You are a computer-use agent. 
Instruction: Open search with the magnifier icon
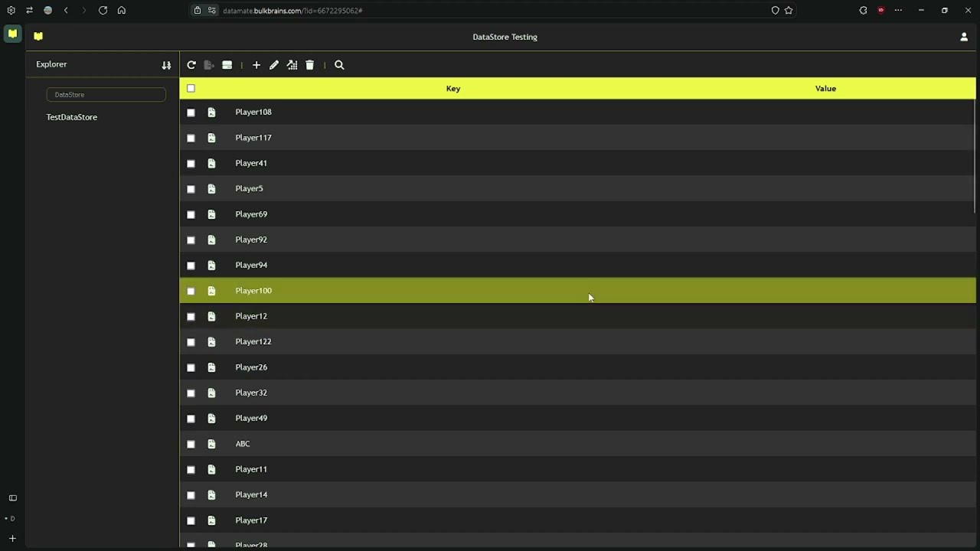tap(340, 65)
